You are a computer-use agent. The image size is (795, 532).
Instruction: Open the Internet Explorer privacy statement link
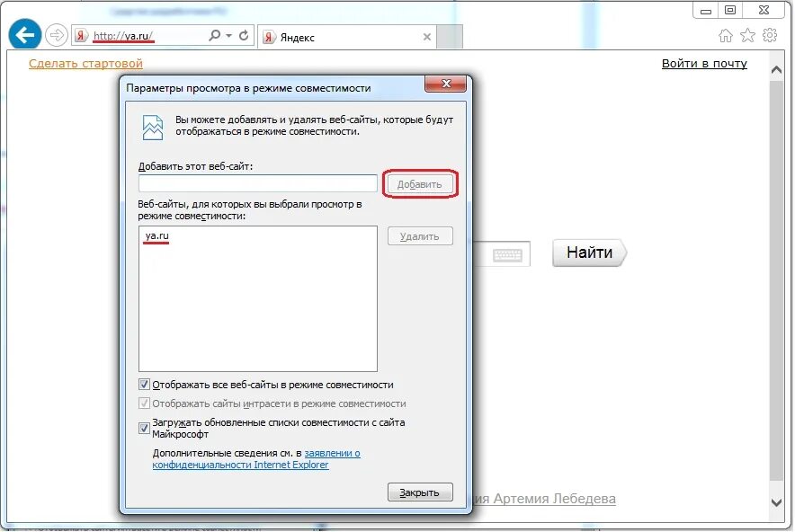tap(256, 459)
